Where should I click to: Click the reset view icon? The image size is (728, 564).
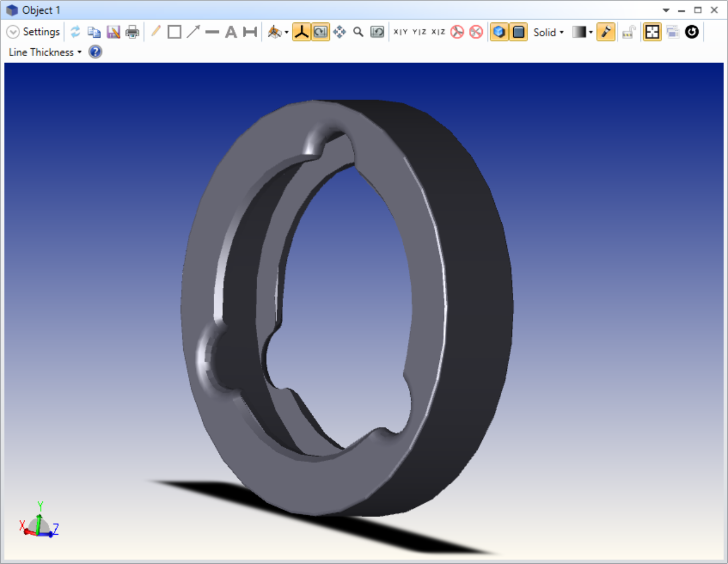pyautogui.click(x=377, y=32)
